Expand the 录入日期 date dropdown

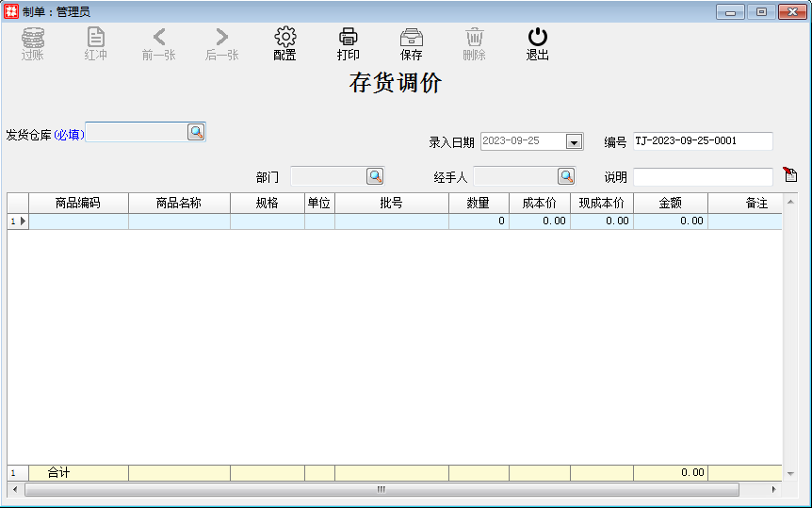click(x=574, y=141)
